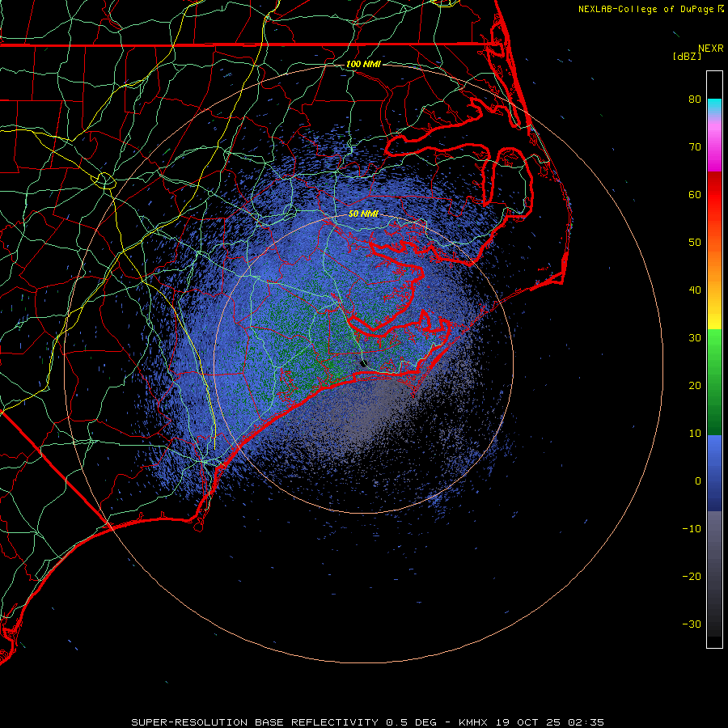The width and height of the screenshot is (728, 728).
Task: Click the 40 value on the dBZ scale
Action: [695, 290]
